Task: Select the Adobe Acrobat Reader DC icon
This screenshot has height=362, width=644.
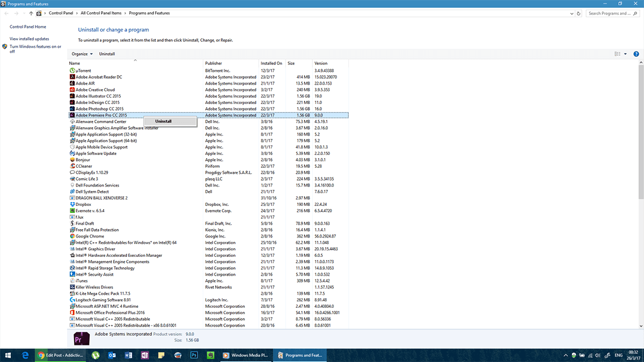Action: click(72, 77)
